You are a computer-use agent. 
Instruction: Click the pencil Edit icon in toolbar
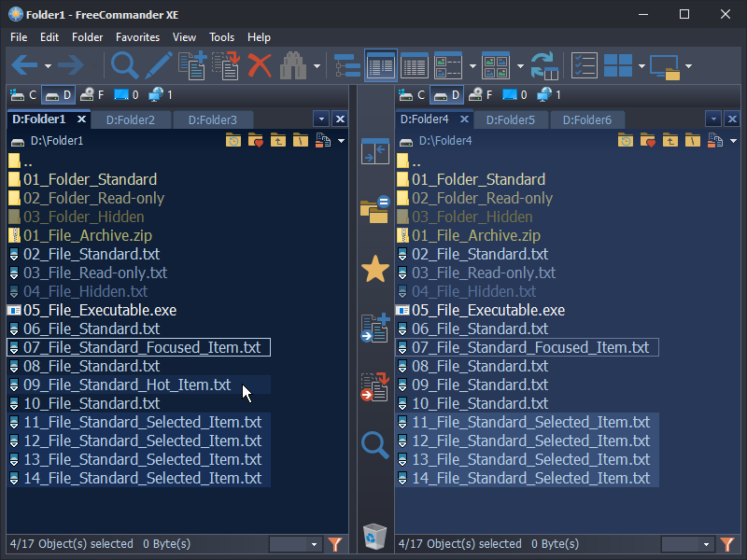tap(158, 65)
